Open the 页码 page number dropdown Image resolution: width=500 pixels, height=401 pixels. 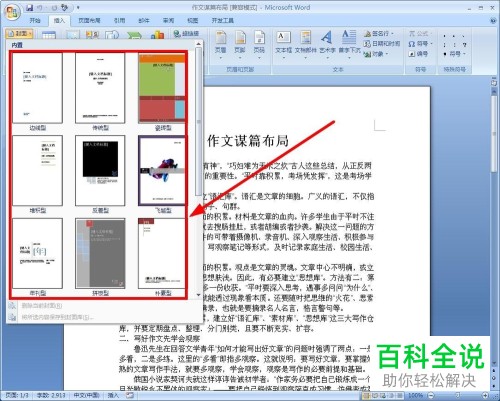pyautogui.click(x=259, y=45)
